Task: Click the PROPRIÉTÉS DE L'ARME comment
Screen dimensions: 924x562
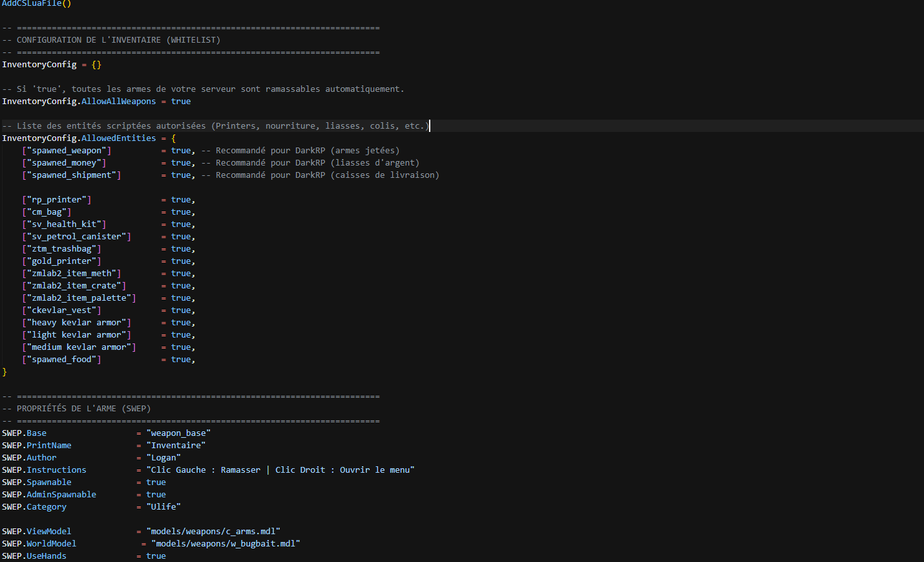Action: tap(76, 409)
